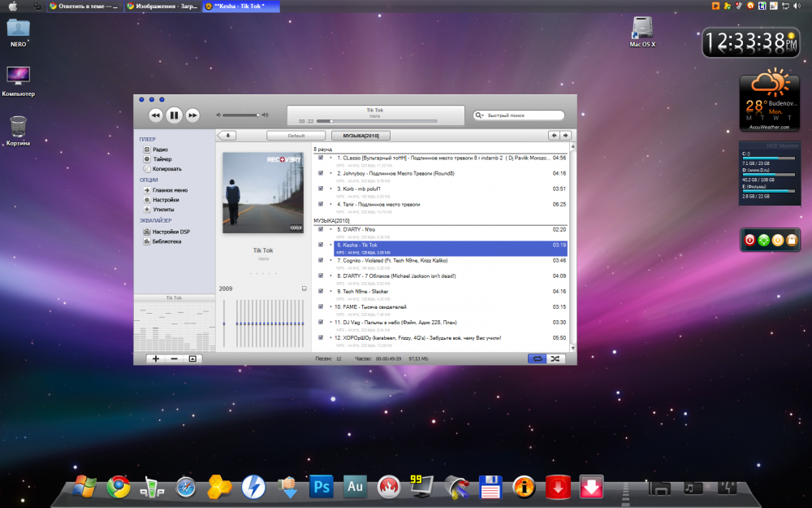812x508 pixels.
Task: Adjust the equalizer preamp slider
Action: pos(224,323)
